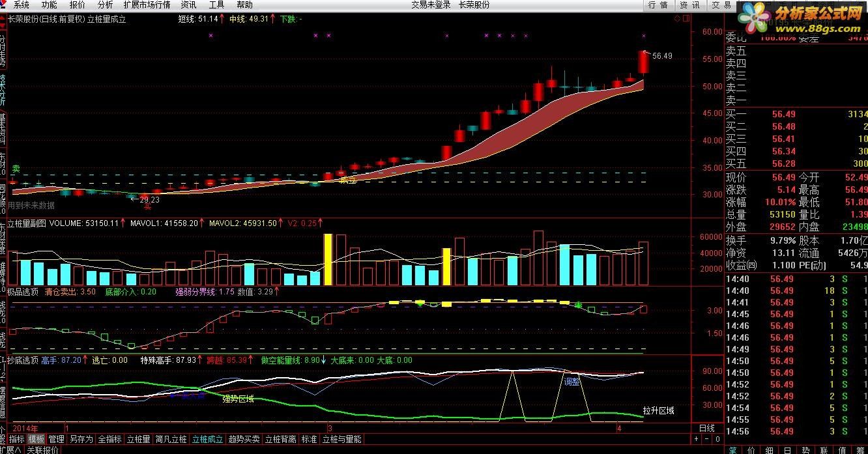Click the 总量 53150 value

coord(782,215)
